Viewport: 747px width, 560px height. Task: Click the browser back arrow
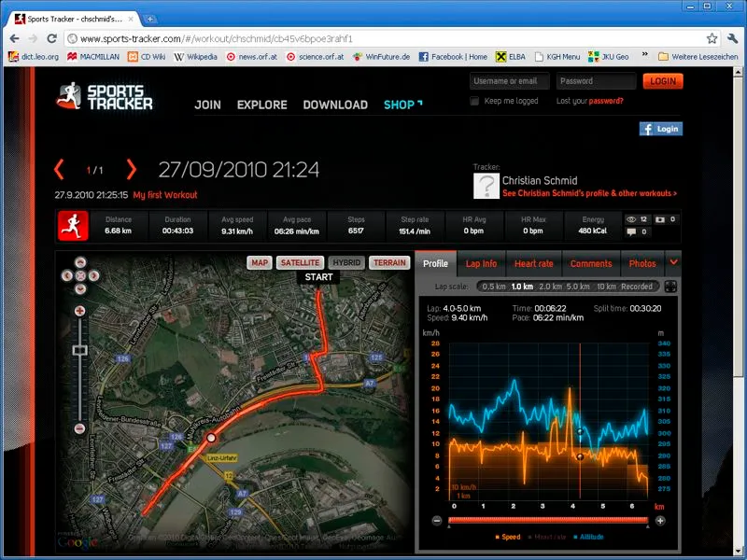[15, 38]
